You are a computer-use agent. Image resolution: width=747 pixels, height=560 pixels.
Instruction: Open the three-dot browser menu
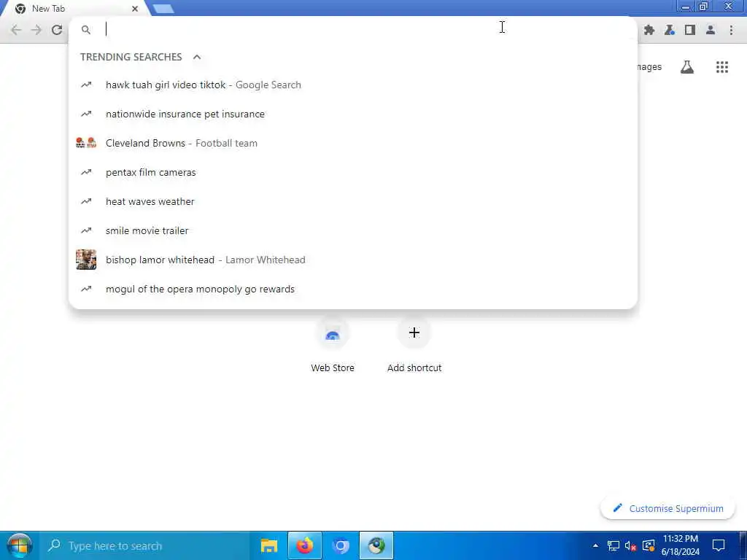pos(731,30)
